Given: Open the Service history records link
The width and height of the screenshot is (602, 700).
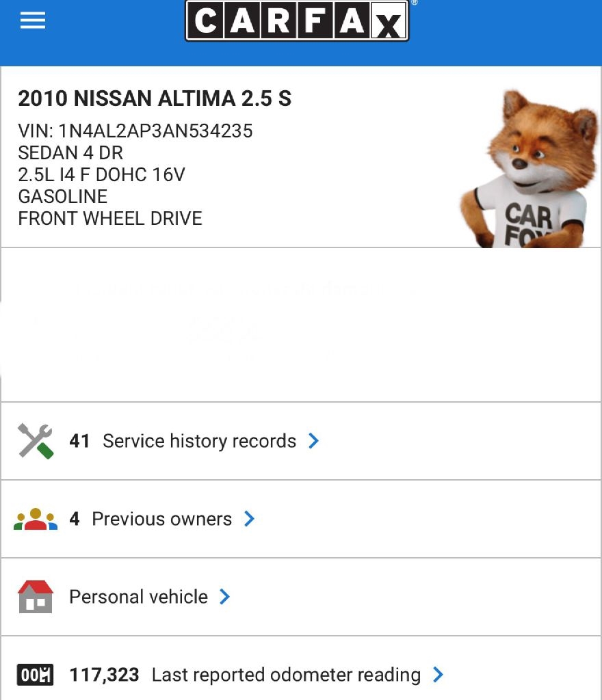Looking at the screenshot, I should click(x=199, y=441).
